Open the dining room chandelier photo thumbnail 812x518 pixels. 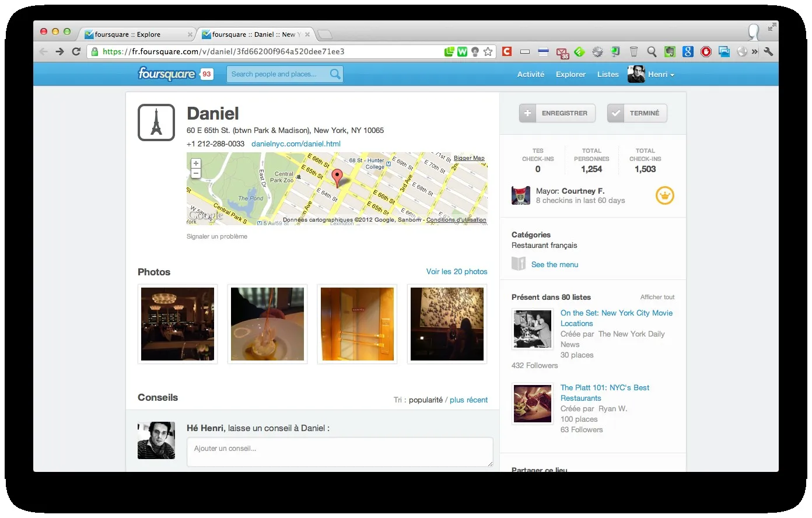(177, 324)
